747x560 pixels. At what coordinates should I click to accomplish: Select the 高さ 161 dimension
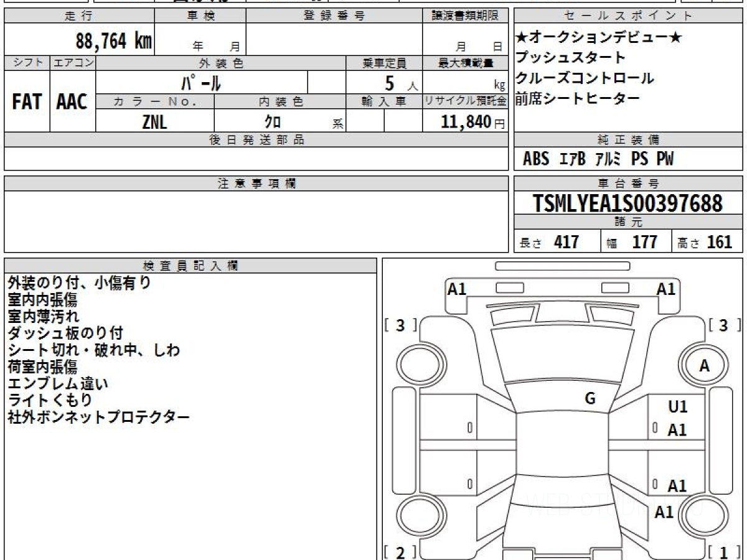pos(705,242)
